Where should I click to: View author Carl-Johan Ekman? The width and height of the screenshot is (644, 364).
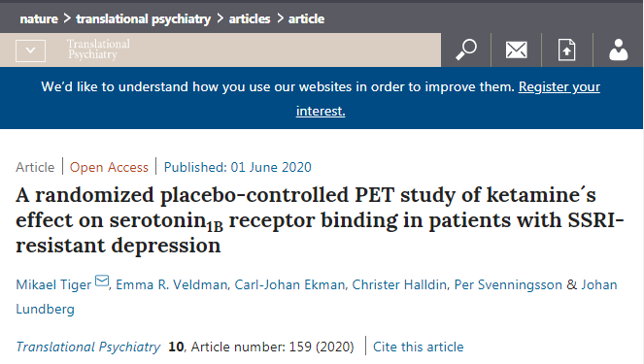coord(289,284)
